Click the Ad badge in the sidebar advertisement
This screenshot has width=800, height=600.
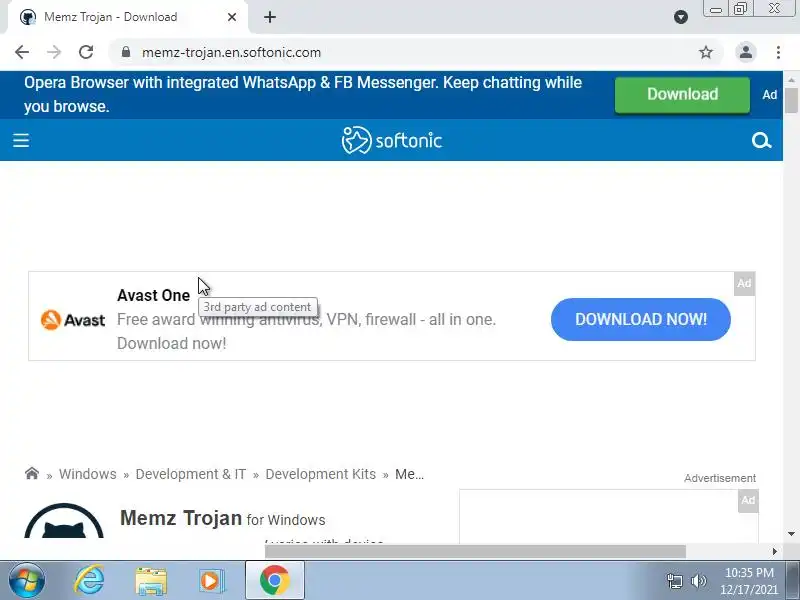pos(748,501)
